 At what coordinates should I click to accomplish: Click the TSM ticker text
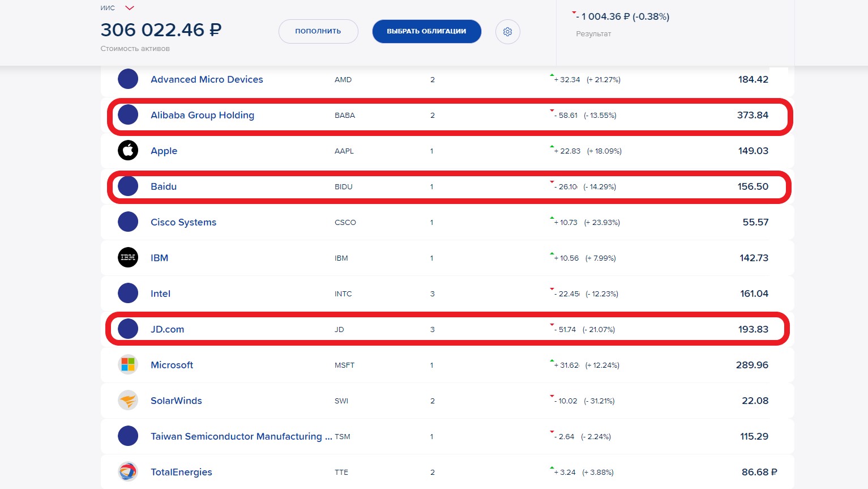click(x=343, y=437)
